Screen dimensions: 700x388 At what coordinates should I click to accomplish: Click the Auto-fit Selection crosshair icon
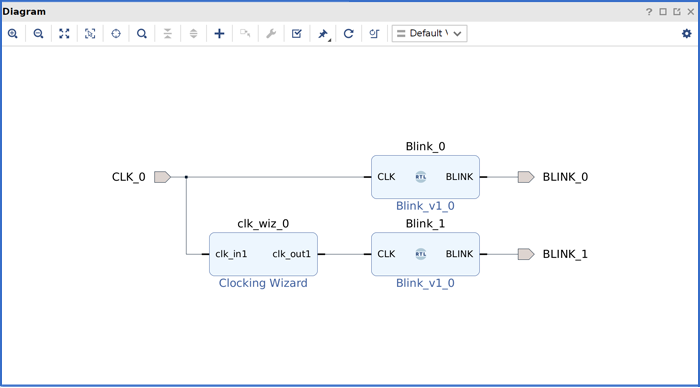click(116, 33)
